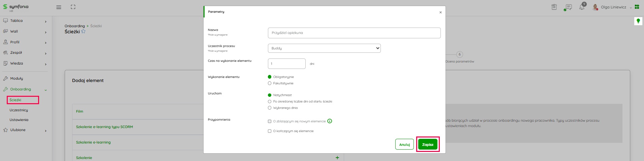The width and height of the screenshot is (644, 161).
Task: Open the chat messages icon
Action: [x=568, y=7]
